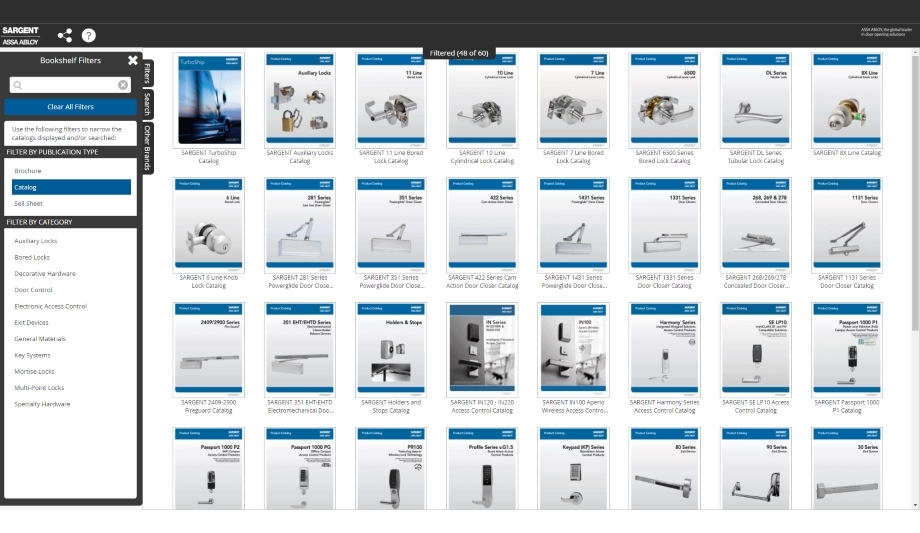Open the 6500 Series Bored Lock catalog
Screen dimensions: 920x533
[664, 100]
